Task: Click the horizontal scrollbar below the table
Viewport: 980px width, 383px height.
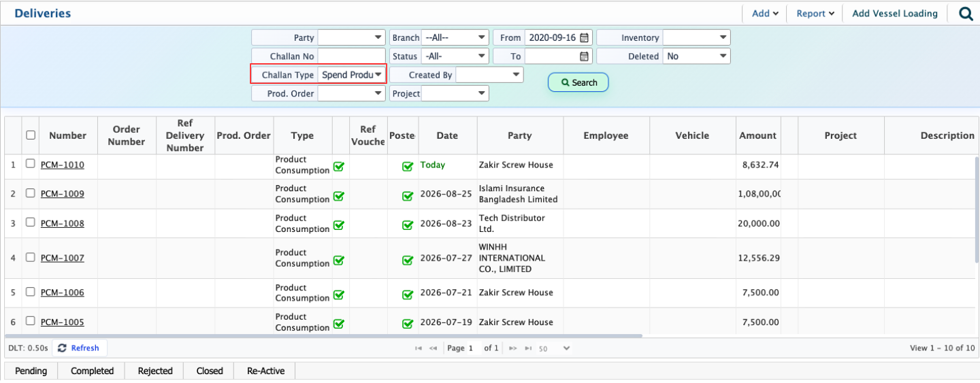Action: point(323,335)
